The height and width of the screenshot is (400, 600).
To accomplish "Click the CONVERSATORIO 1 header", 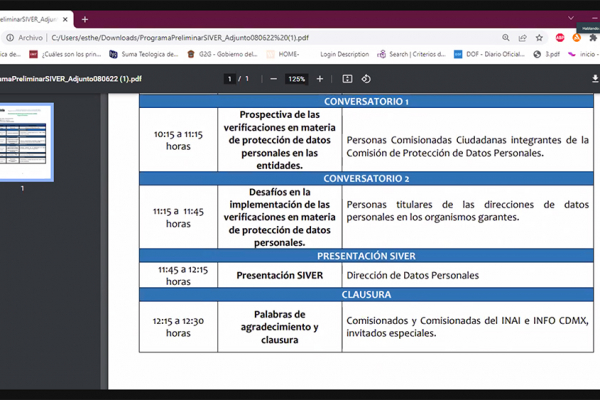I will [x=366, y=101].
